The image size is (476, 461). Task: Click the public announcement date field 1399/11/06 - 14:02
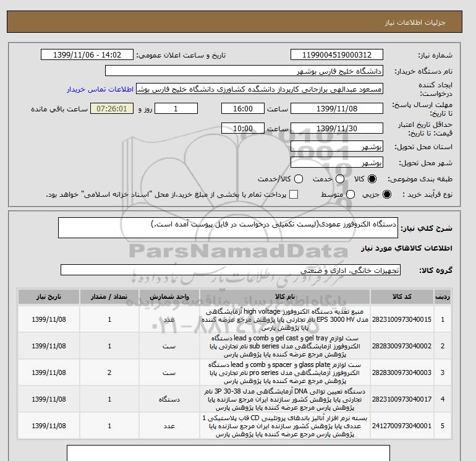87,54
